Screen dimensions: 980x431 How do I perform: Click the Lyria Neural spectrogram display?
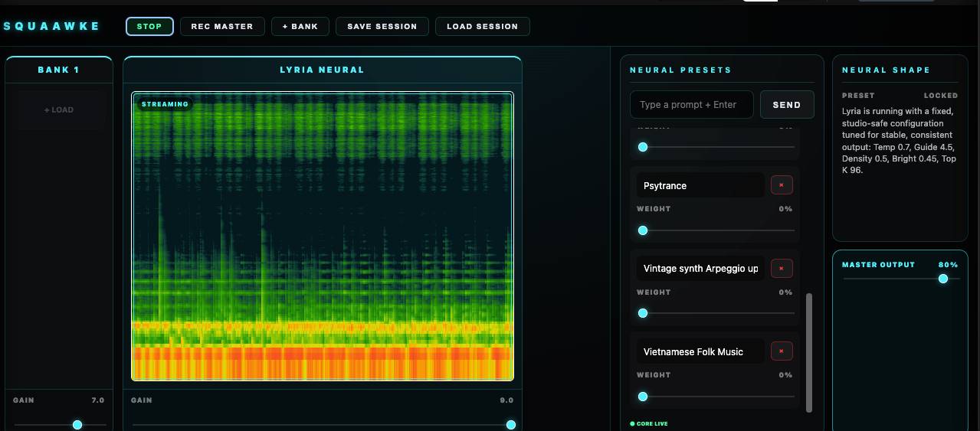pyautogui.click(x=323, y=236)
